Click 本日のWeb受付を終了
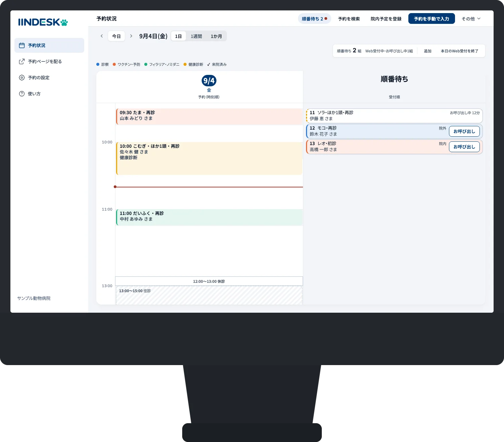This screenshot has height=442, width=504. click(x=459, y=51)
